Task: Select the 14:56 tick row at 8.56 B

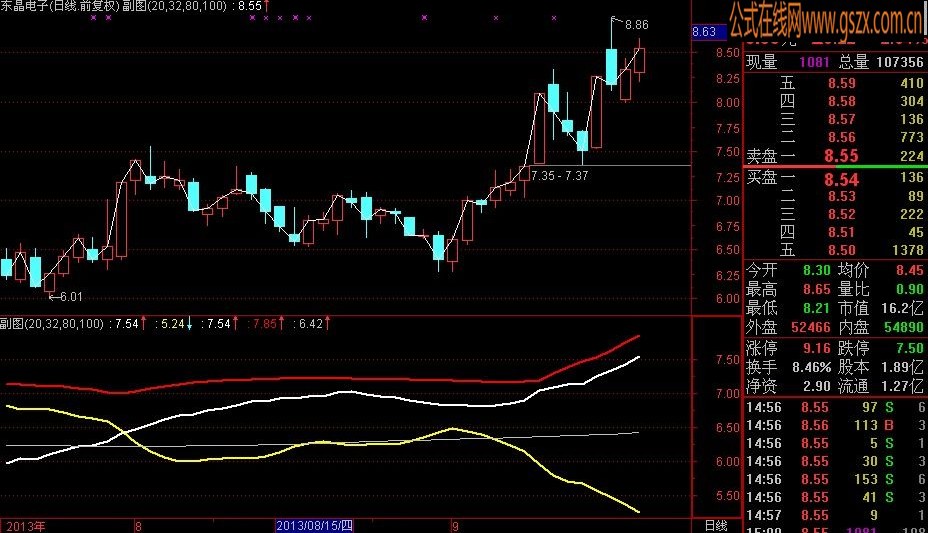Action: 836,425
